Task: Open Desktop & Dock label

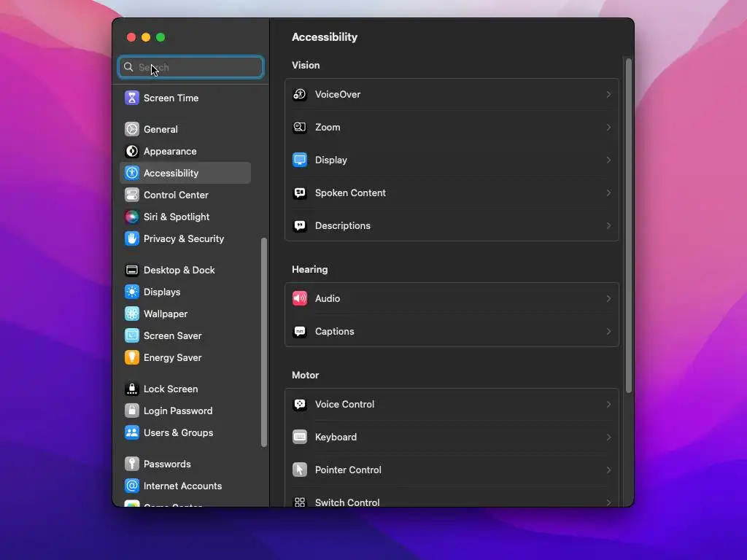Action: tap(179, 270)
